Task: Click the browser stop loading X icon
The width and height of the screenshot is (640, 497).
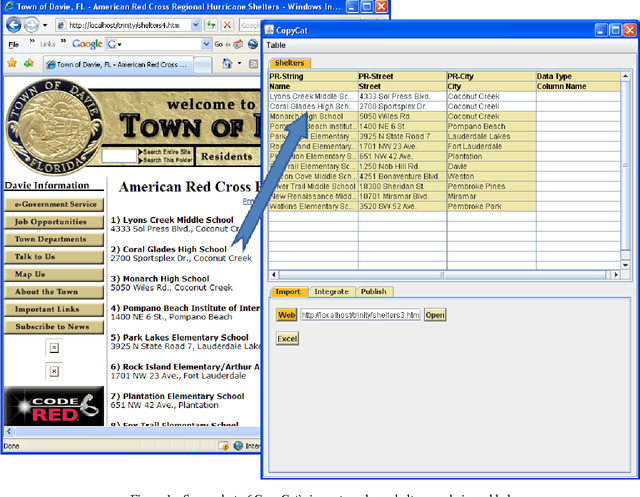Action: [x=227, y=25]
